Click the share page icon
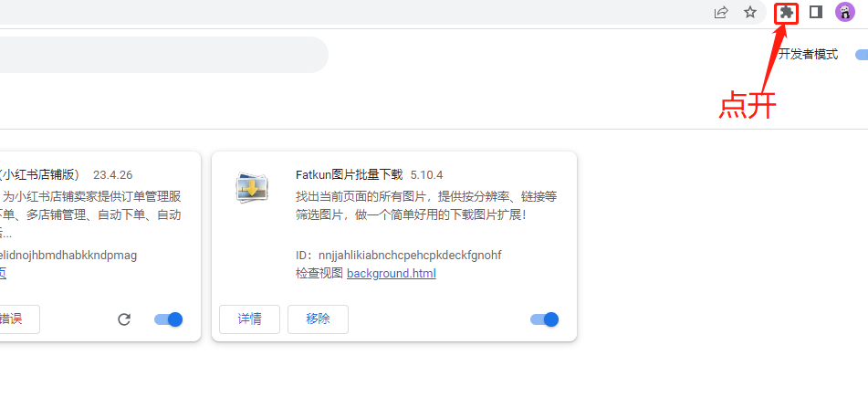The height and width of the screenshot is (418, 868). coord(721,13)
